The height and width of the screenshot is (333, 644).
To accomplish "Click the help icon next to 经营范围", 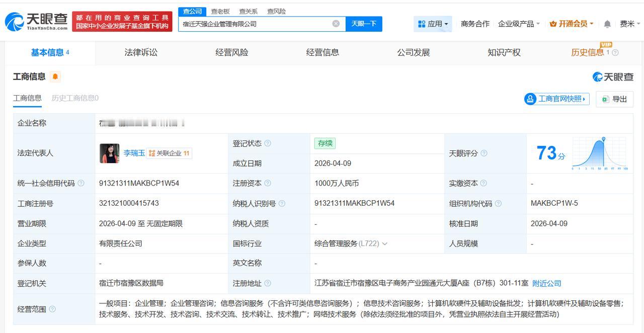I will pos(52,309).
